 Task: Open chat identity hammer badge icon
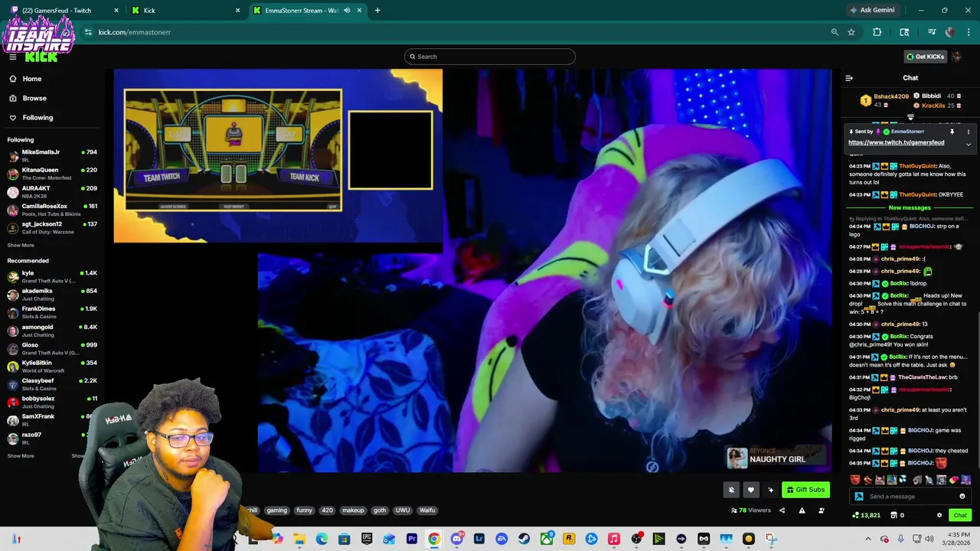click(859, 497)
